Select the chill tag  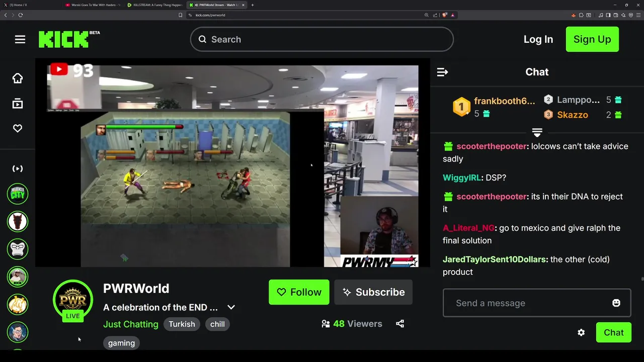[217, 324]
